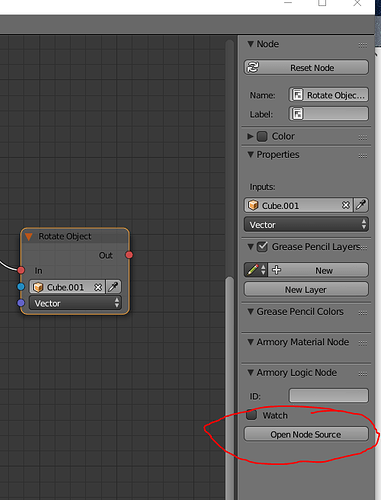The height and width of the screenshot is (500, 381).
Task: Click the Cube.001 field on the node
Action: (x=67, y=287)
